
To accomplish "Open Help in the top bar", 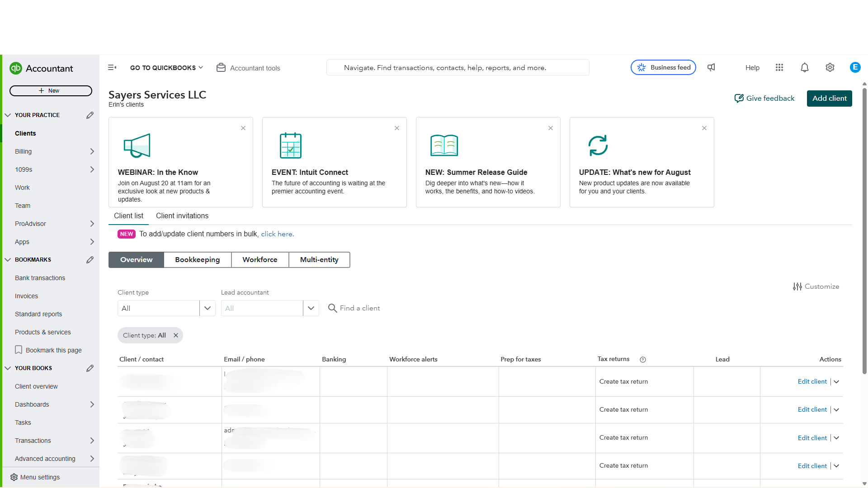I will pyautogui.click(x=752, y=68).
